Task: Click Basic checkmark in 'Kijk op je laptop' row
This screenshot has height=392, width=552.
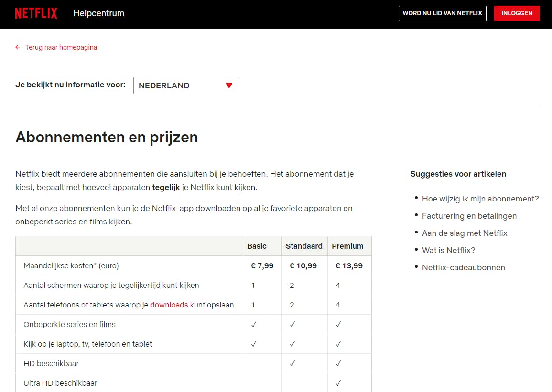Action: (x=253, y=344)
